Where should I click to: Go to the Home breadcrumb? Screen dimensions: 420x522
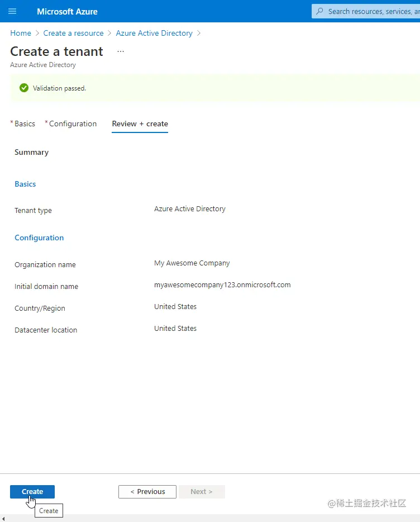pyautogui.click(x=21, y=34)
